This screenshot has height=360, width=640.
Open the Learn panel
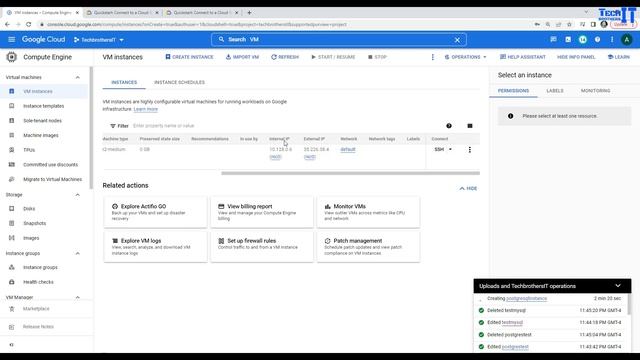(619, 57)
